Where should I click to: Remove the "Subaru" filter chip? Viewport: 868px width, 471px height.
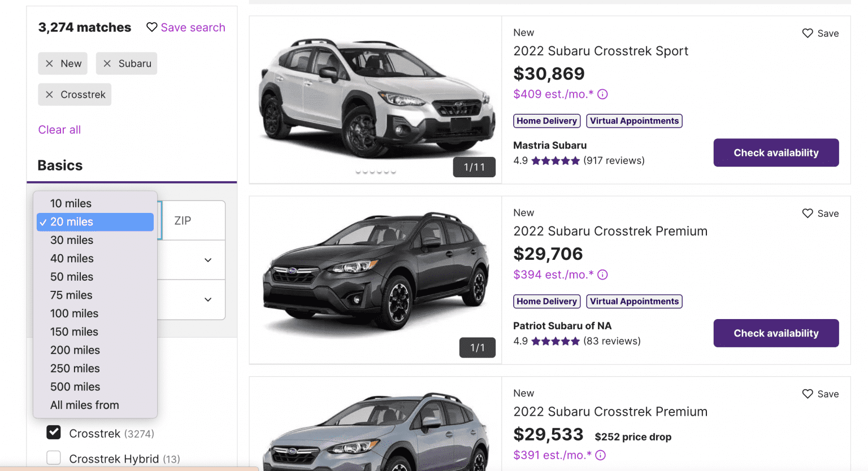107,63
